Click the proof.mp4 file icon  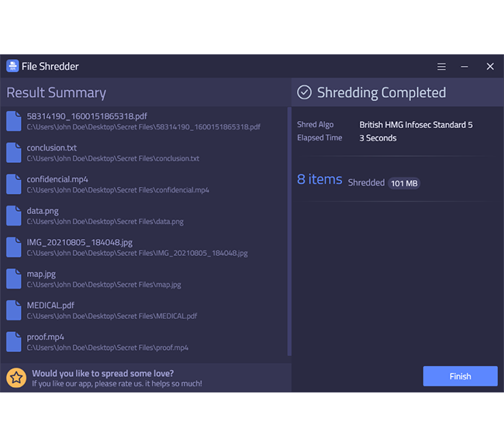coord(14,342)
